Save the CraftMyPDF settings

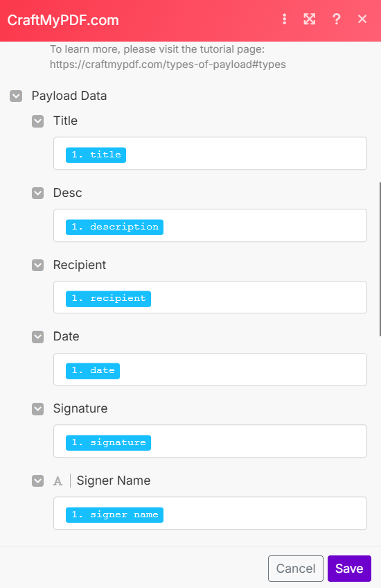click(x=349, y=569)
